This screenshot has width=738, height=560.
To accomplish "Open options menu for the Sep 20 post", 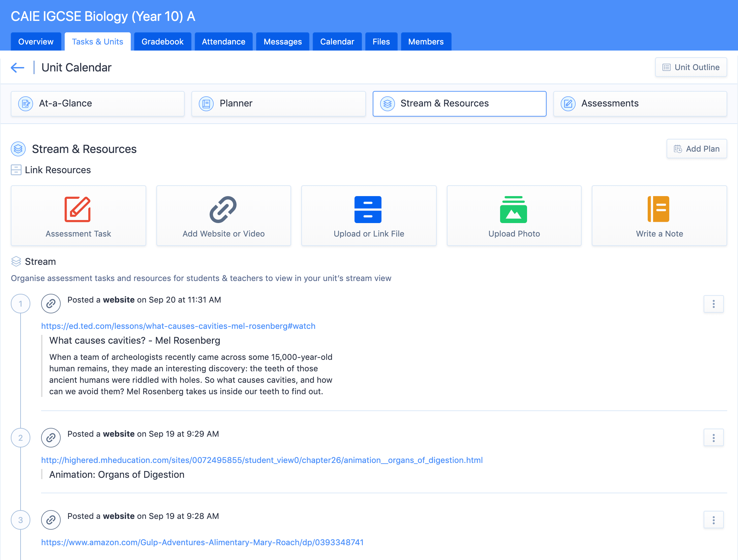I will [x=713, y=304].
